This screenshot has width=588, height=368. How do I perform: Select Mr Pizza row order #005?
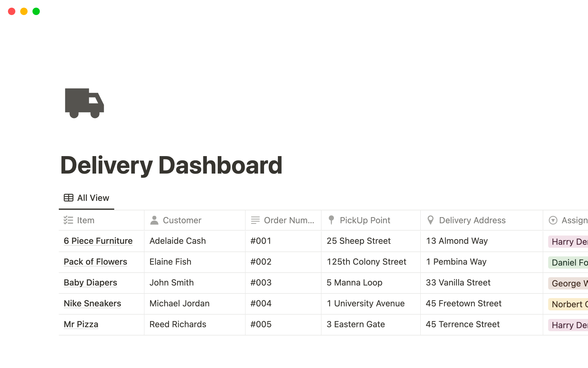click(81, 324)
